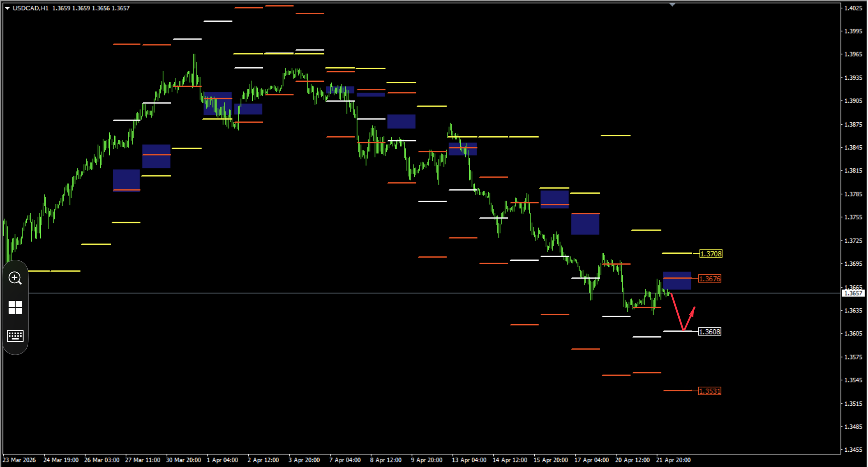This screenshot has width=868, height=467.
Task: Show the on-screen keyboard icon
Action: pos(15,336)
